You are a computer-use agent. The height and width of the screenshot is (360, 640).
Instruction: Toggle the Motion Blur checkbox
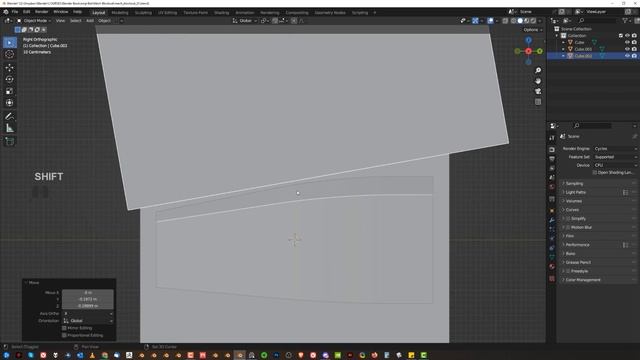tap(568, 227)
